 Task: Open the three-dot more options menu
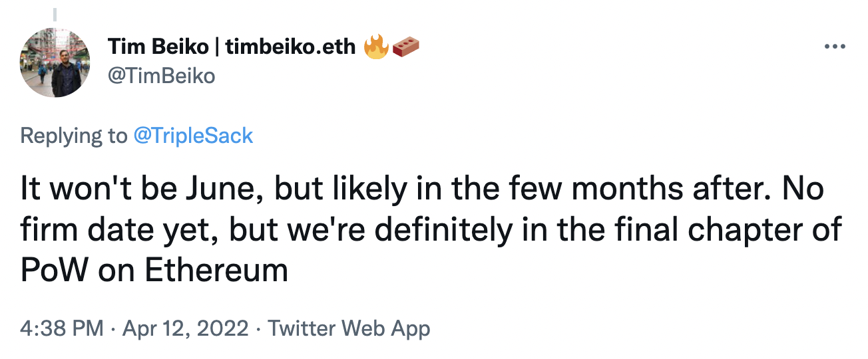(835, 47)
